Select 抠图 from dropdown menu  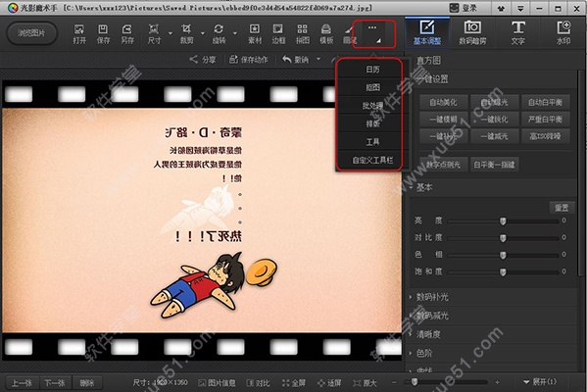372,87
